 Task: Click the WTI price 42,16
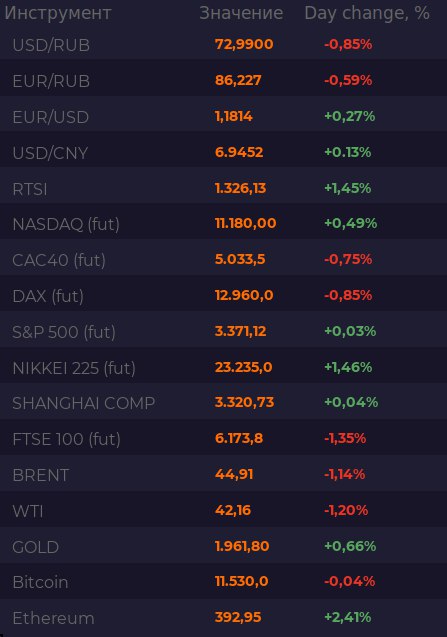pos(233,510)
